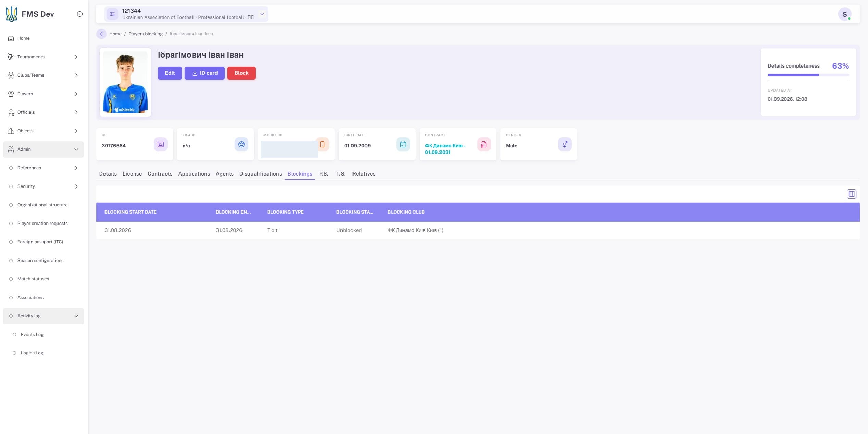This screenshot has width=868, height=434.
Task: Click the Details completeness progress bar
Action: [808, 75]
